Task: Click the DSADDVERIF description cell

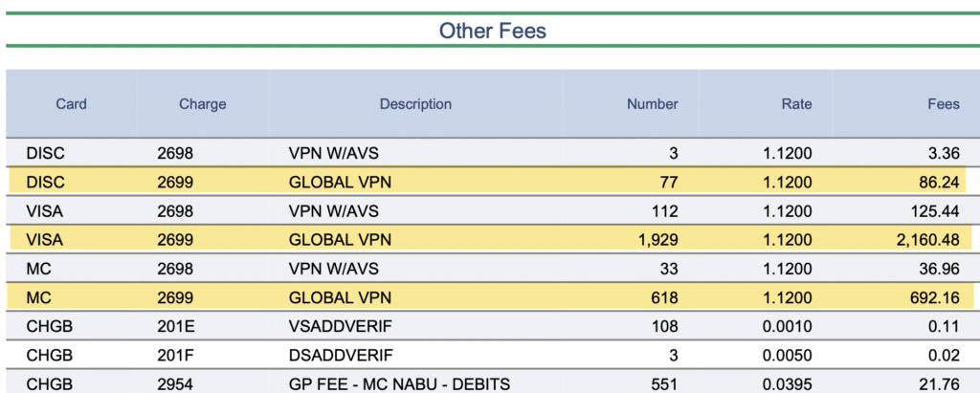Action: point(340,356)
